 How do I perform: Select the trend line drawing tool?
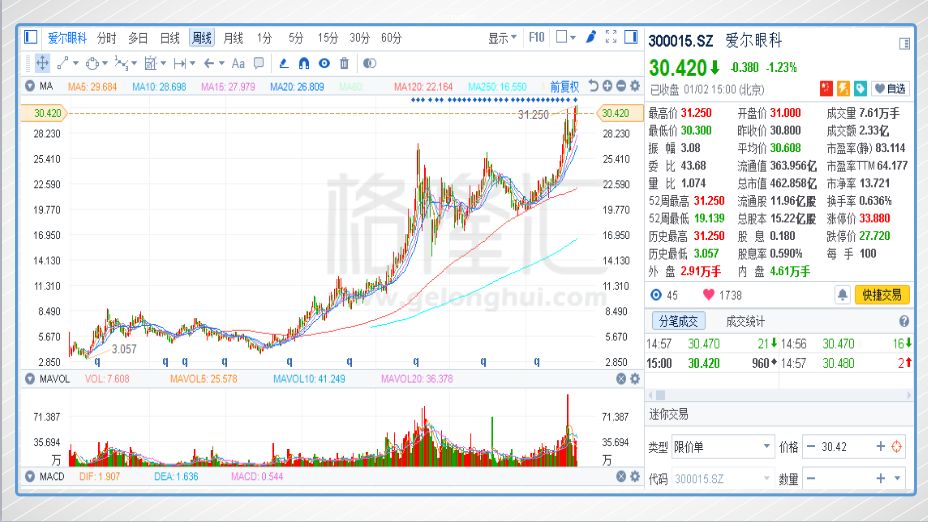click(x=63, y=63)
